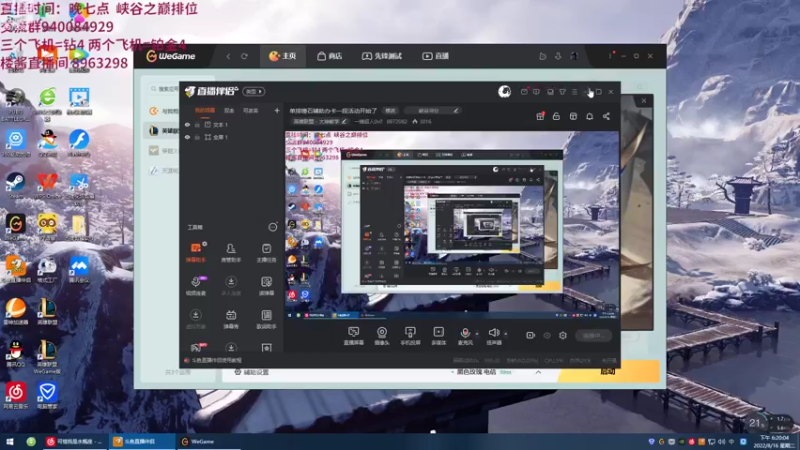Open 辅助设置 in WeGame bottom bar
The width and height of the screenshot is (800, 450).
coord(251,372)
